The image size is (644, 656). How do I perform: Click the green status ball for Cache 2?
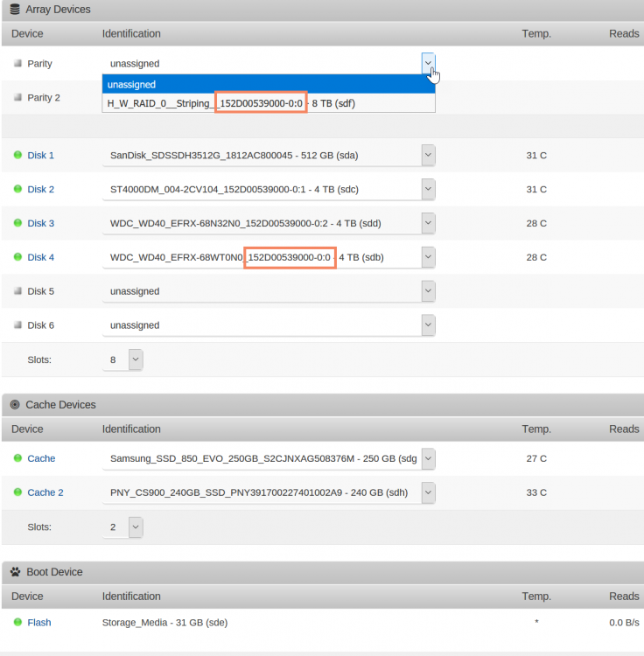pos(17,492)
